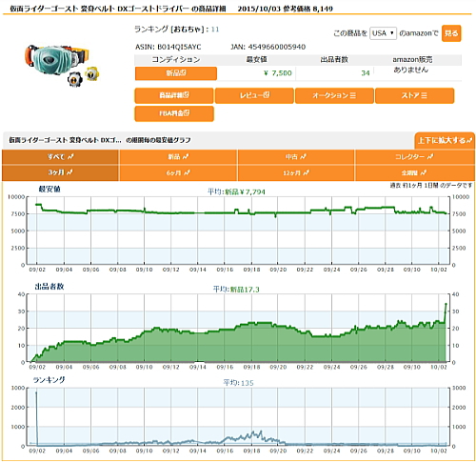
Task: Click the graph icon on 中古 tab
Action: 304,157
